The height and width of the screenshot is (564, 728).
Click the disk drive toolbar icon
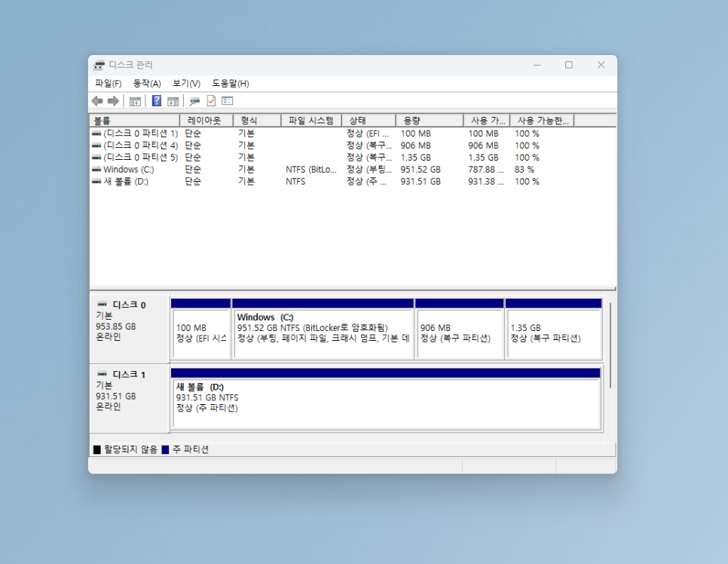click(x=194, y=101)
